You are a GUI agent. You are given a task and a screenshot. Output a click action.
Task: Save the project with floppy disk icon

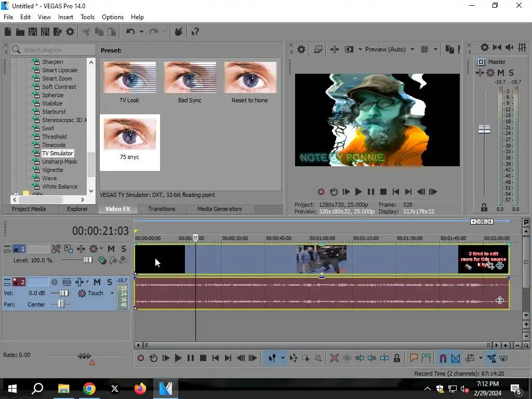pos(33,32)
